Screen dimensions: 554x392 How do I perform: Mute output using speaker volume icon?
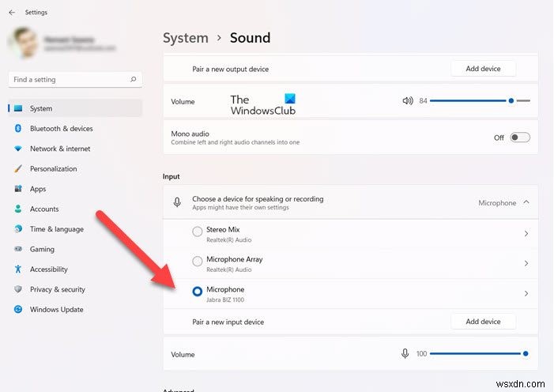pos(408,100)
